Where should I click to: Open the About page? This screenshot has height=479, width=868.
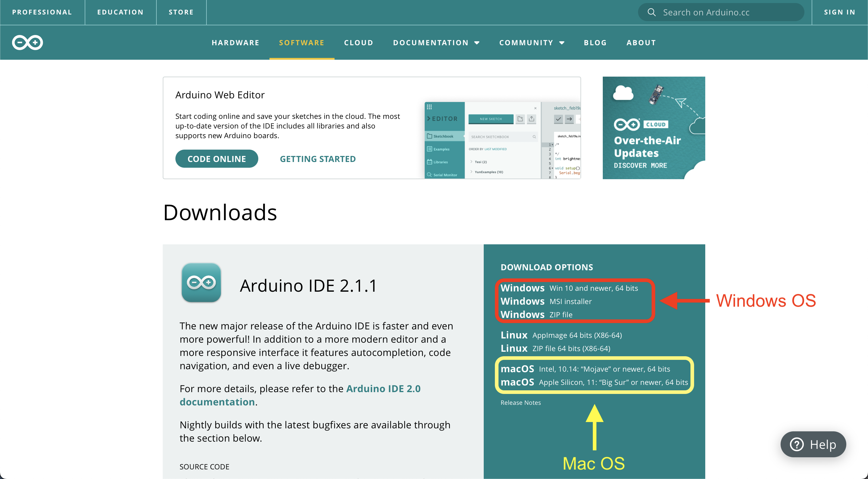[641, 43]
